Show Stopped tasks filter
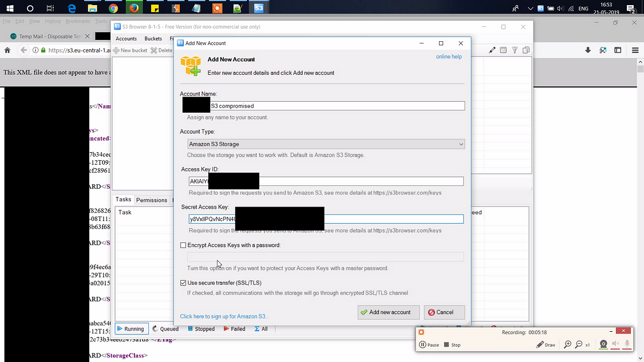The width and height of the screenshot is (644, 362). (x=202, y=329)
